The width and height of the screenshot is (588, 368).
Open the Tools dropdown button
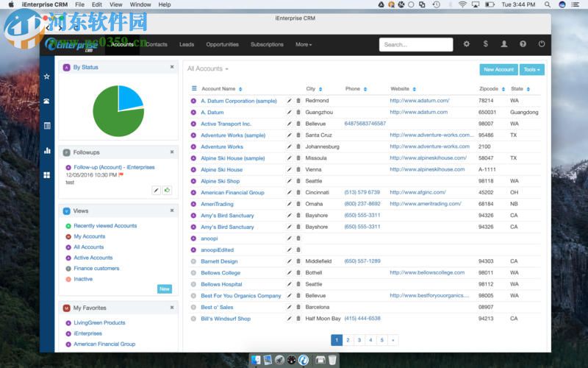click(x=531, y=69)
